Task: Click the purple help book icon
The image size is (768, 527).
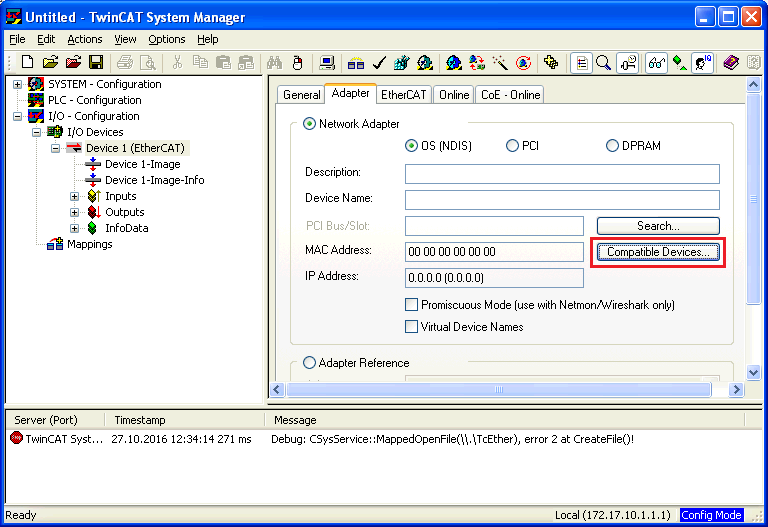Action: pos(730,63)
